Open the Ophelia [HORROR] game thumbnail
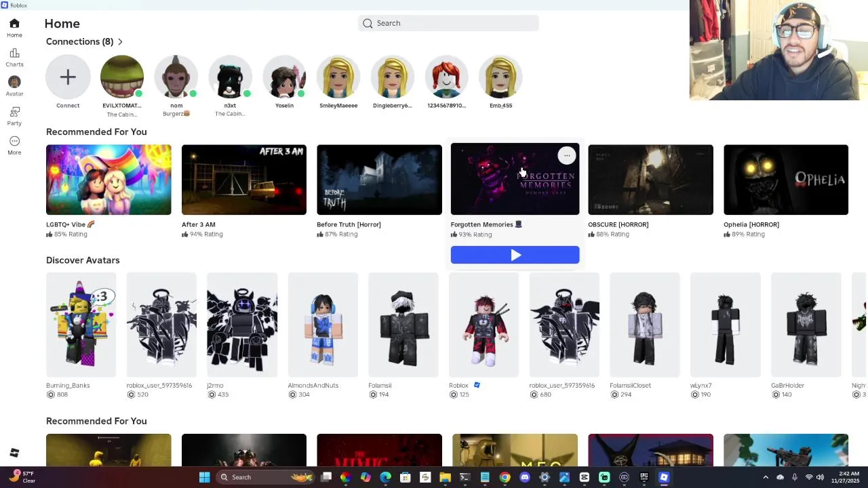Image resolution: width=868 pixels, height=488 pixels. click(x=786, y=180)
